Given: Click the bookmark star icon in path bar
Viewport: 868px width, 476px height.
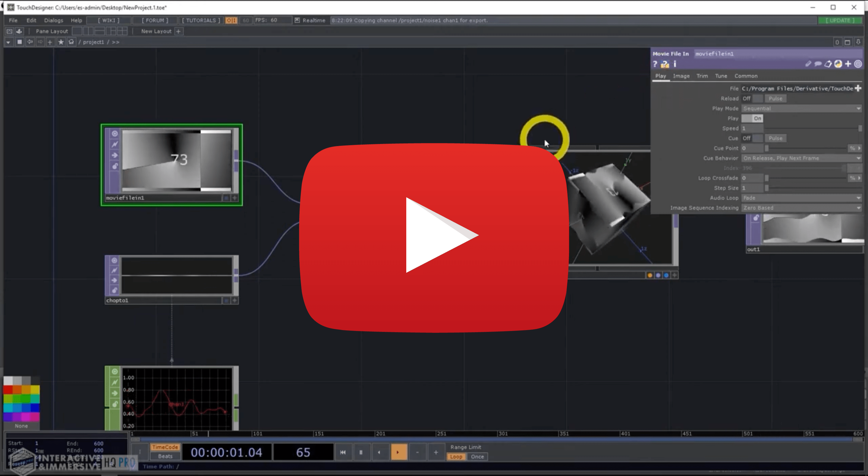Looking at the screenshot, I should coord(61,42).
